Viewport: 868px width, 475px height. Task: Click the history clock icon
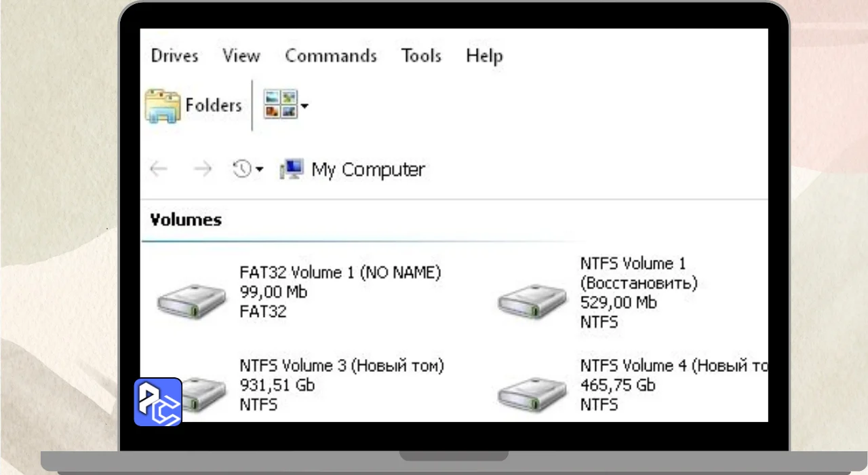pyautogui.click(x=242, y=169)
